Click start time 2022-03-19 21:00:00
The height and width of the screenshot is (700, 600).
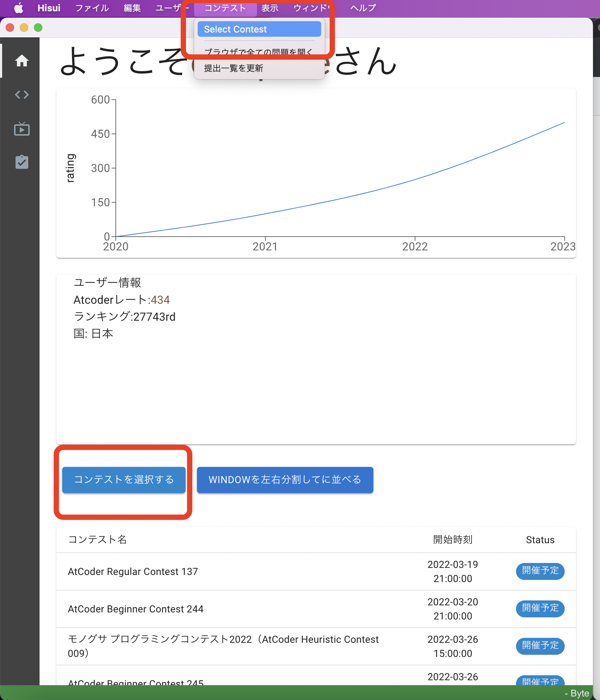pos(452,571)
